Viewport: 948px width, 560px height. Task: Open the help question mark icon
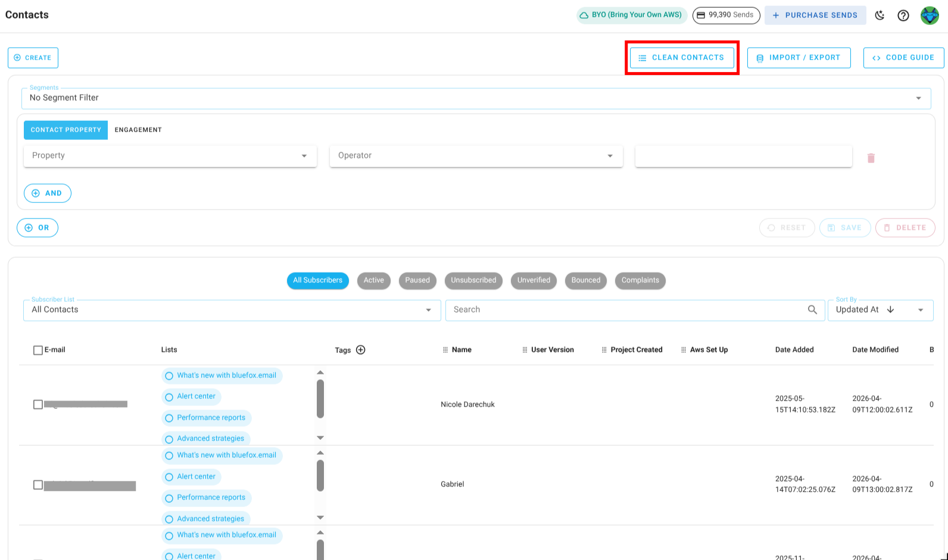(903, 15)
